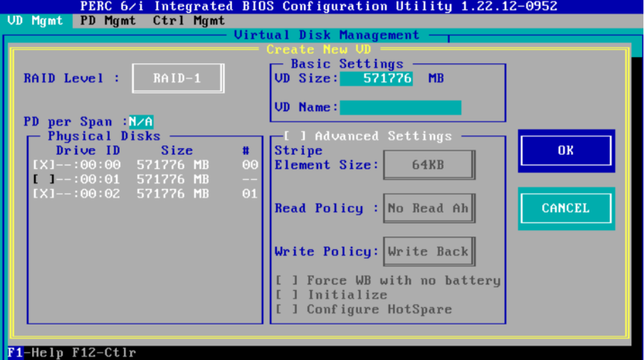Open the RAID Level selector showing RAID-1
This screenshot has height=360, width=644.
178,78
